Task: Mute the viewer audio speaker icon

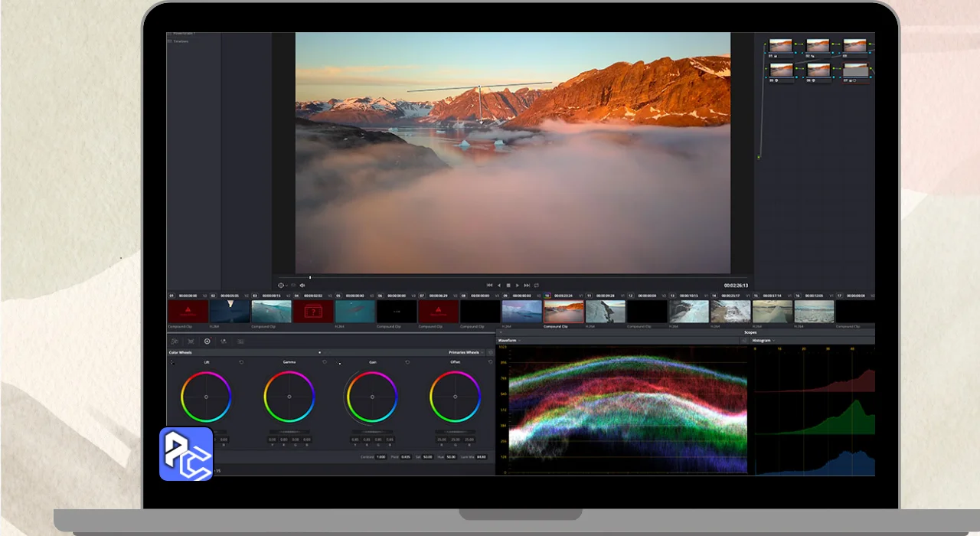Action: (x=302, y=286)
